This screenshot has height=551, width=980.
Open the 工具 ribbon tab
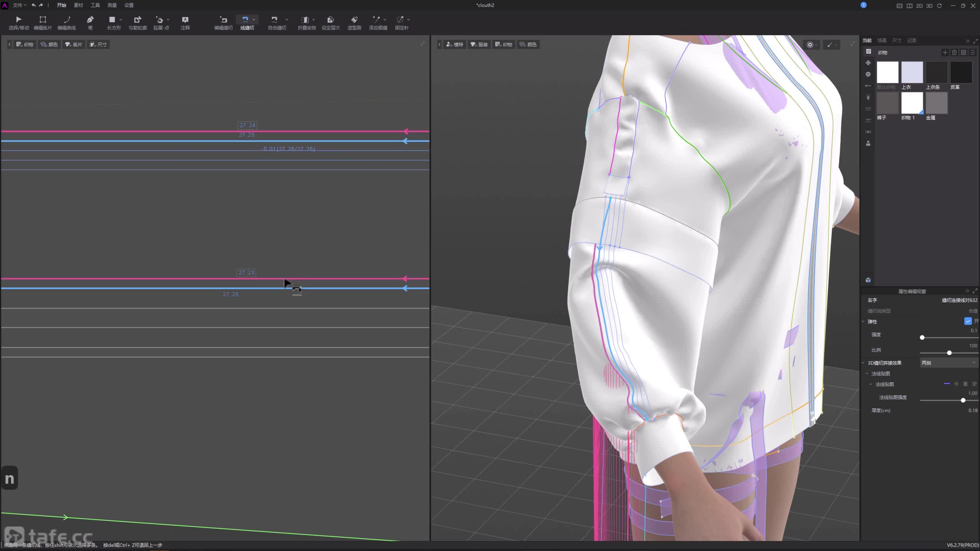[95, 5]
